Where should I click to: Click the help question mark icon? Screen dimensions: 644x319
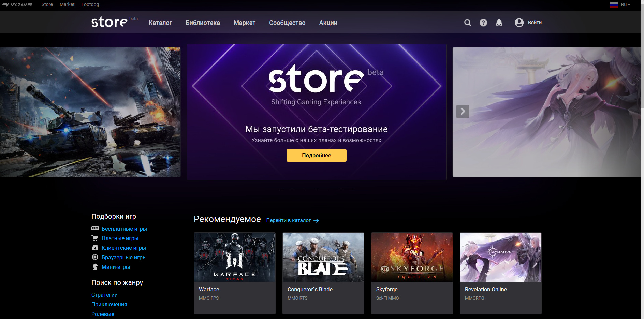483,23
